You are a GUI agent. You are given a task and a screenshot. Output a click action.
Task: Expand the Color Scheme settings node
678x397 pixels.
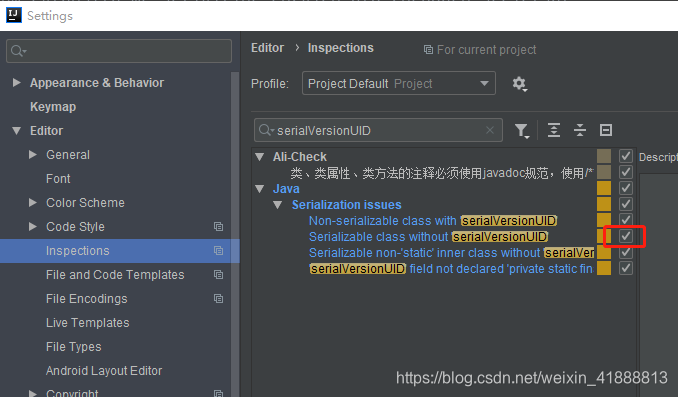(32, 202)
